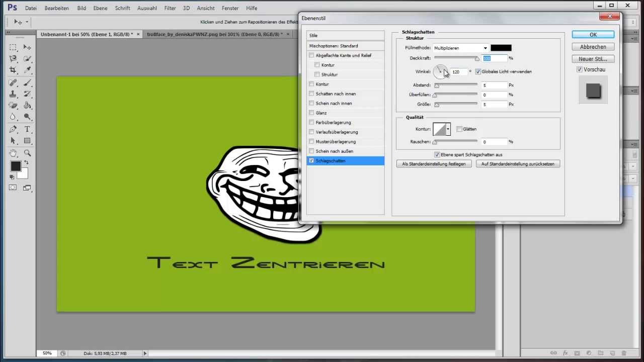
Task: Click Als Standardeinstellung festlegen
Action: (x=434, y=164)
